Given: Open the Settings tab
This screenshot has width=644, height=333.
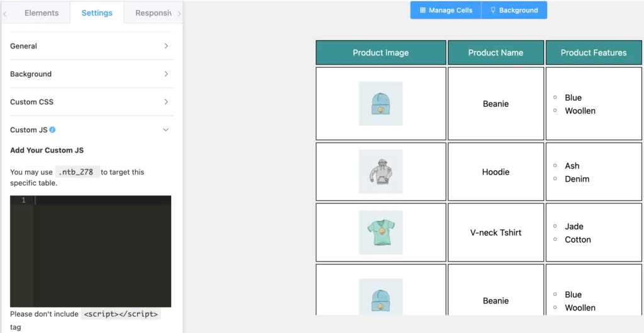Looking at the screenshot, I should (x=97, y=13).
